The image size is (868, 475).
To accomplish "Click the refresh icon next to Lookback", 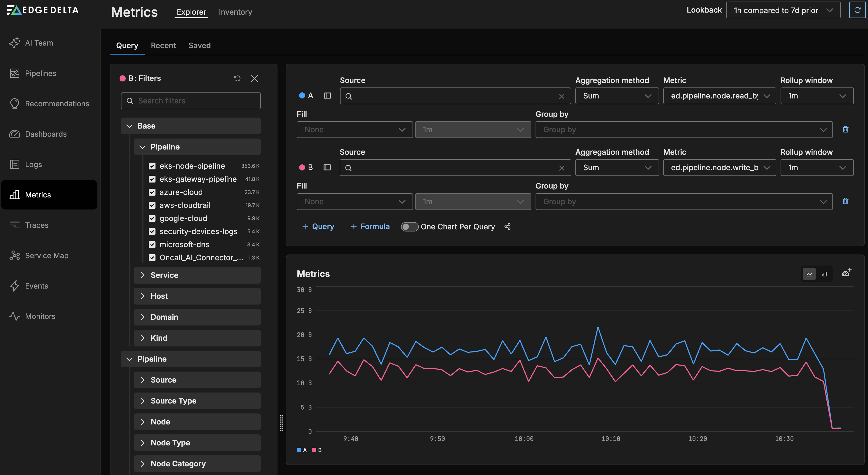I will click(x=857, y=10).
